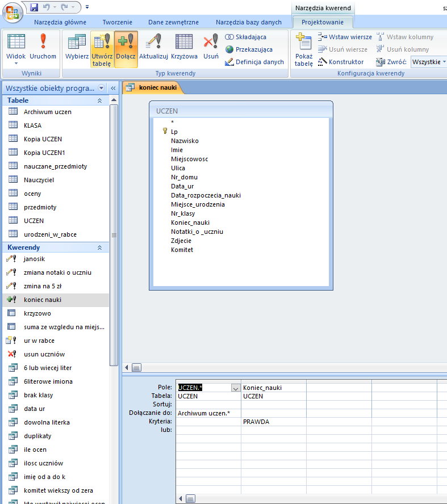This screenshot has width=447, height=504.
Task: Open the Tworzenie ribbon tab
Action: pos(117,22)
